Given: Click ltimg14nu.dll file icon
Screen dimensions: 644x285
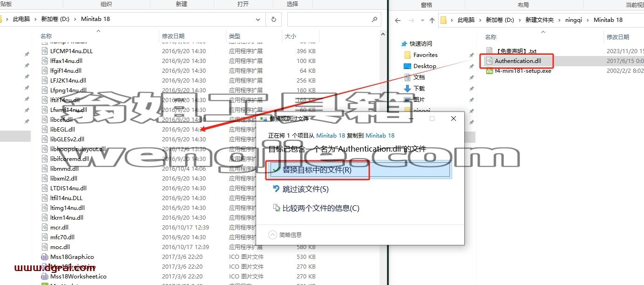Looking at the screenshot, I should coord(45,208).
